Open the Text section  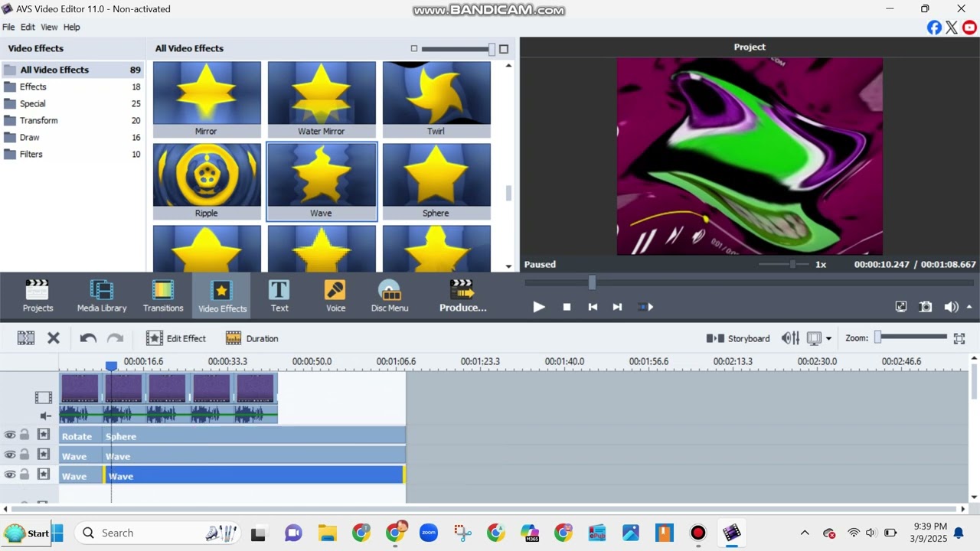point(279,295)
